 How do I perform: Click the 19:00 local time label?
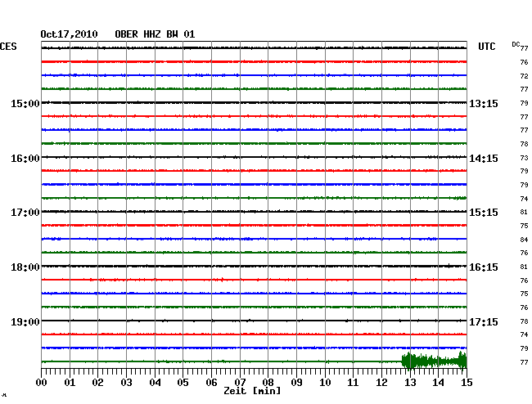[x=25, y=321]
